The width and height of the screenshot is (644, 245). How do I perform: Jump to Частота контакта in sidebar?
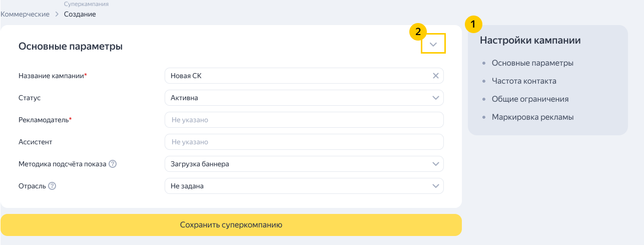524,81
